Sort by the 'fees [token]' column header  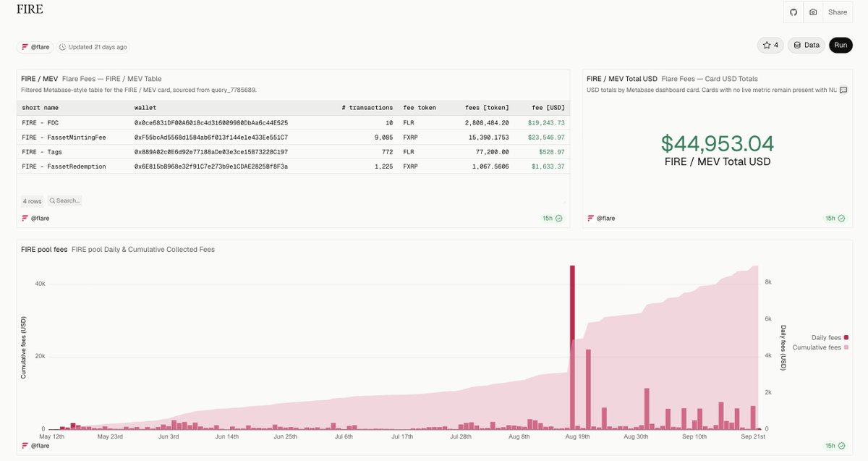coord(487,108)
